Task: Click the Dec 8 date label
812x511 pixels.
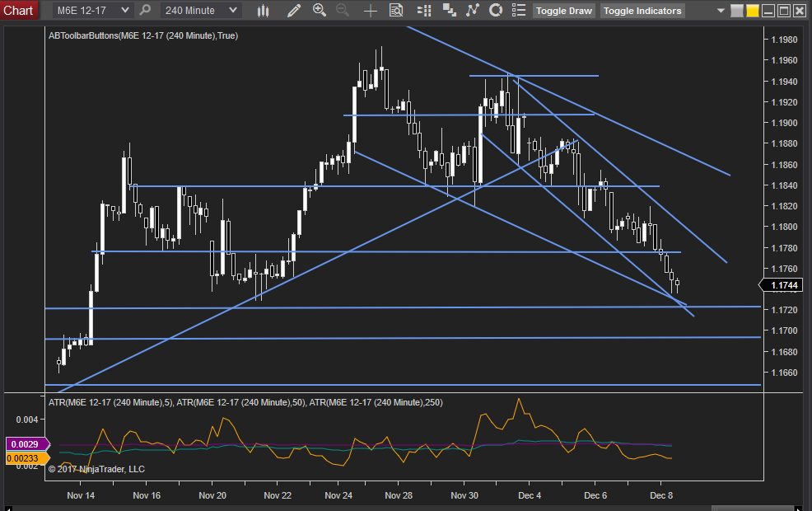Action: coord(661,495)
